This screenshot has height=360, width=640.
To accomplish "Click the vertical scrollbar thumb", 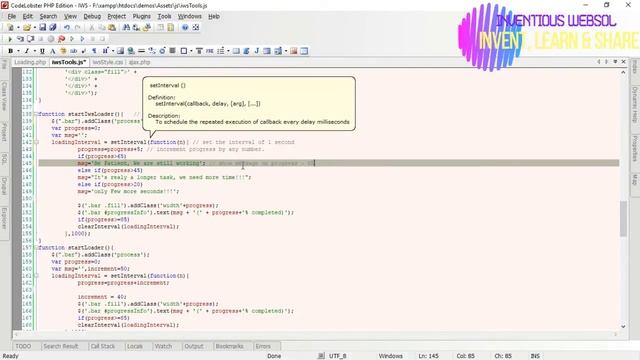I will (623, 218).
